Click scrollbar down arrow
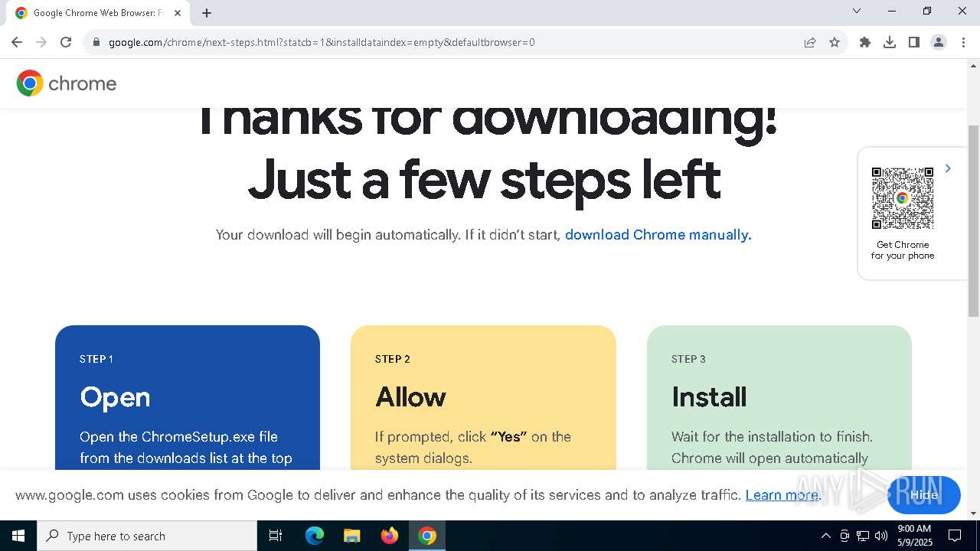980x551 pixels. 974,514
